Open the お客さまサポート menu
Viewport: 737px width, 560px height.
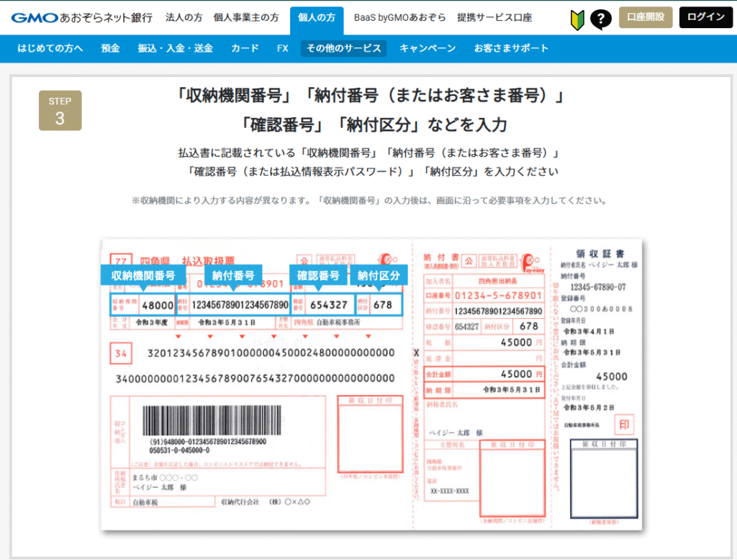tap(511, 48)
